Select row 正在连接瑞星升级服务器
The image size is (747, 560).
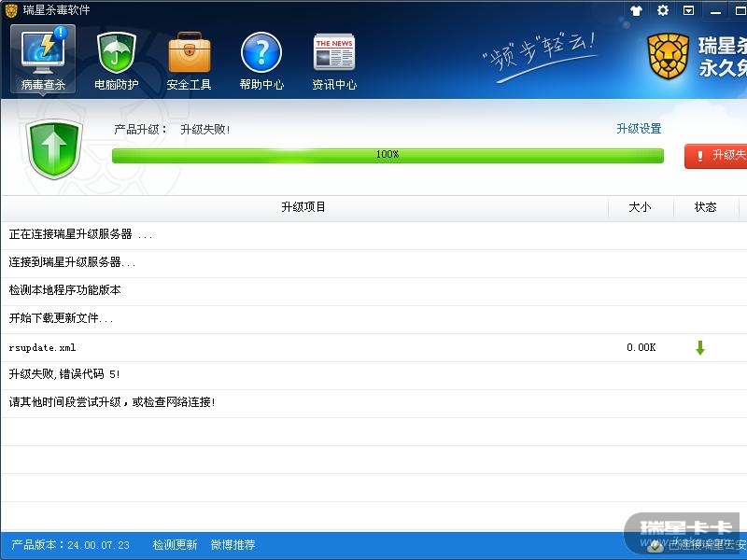tap(373, 234)
